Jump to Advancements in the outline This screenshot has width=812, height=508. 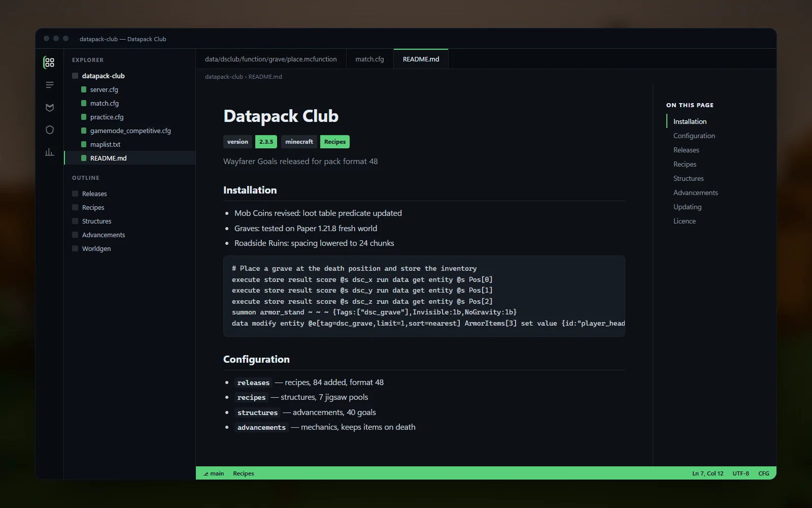coord(130,235)
